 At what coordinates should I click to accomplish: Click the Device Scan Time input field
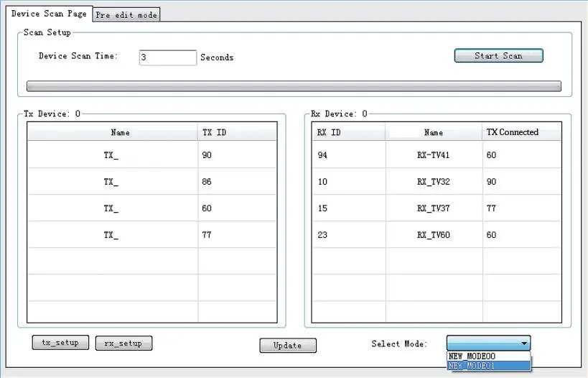(x=167, y=57)
